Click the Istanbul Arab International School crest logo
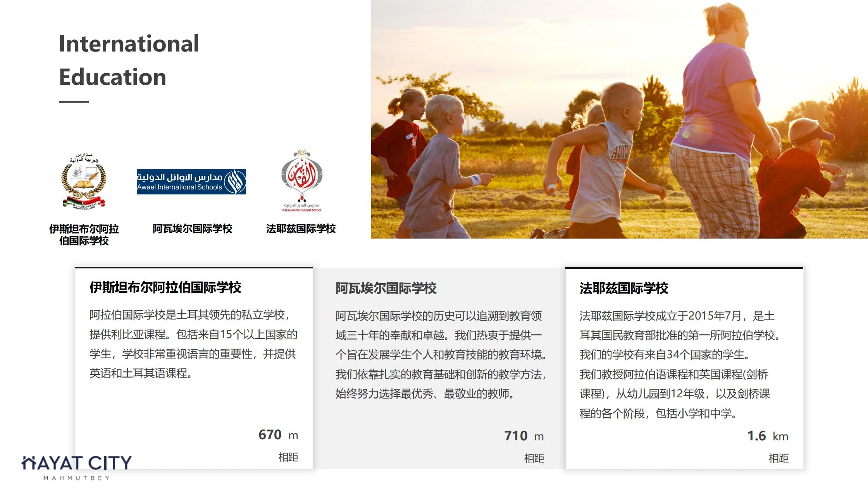Image resolution: width=868 pixels, height=488 pixels. [x=84, y=181]
